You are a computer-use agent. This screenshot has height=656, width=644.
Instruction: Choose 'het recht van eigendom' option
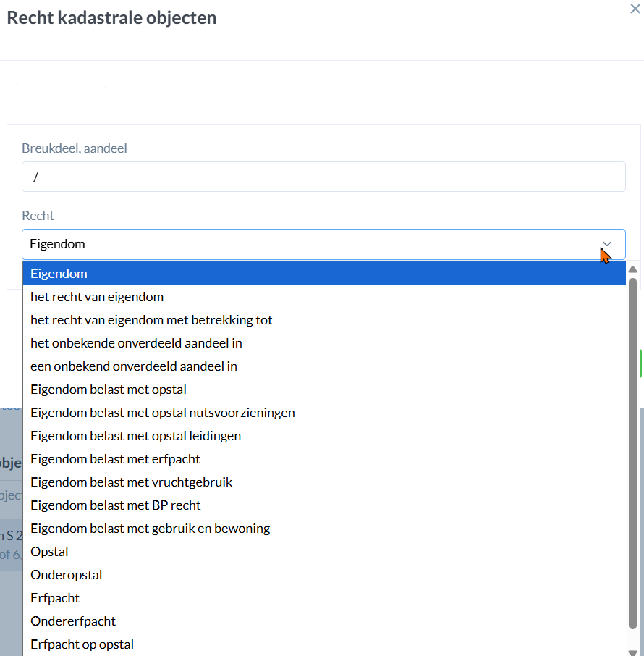97,297
